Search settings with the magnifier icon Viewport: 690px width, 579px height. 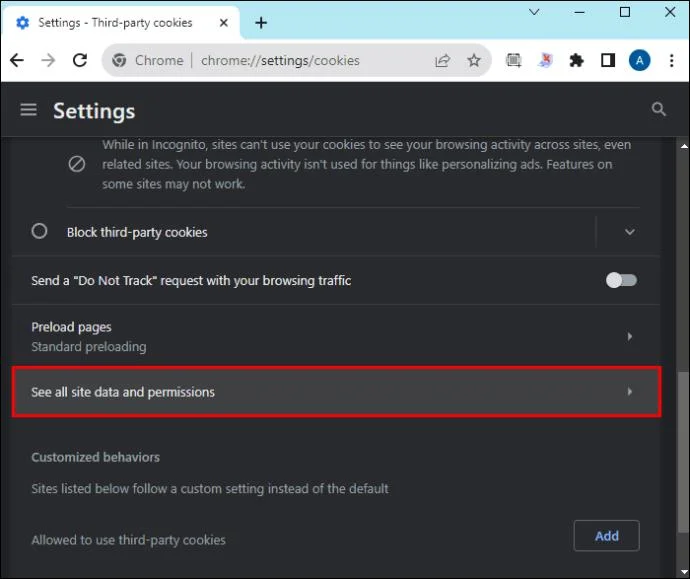click(659, 109)
